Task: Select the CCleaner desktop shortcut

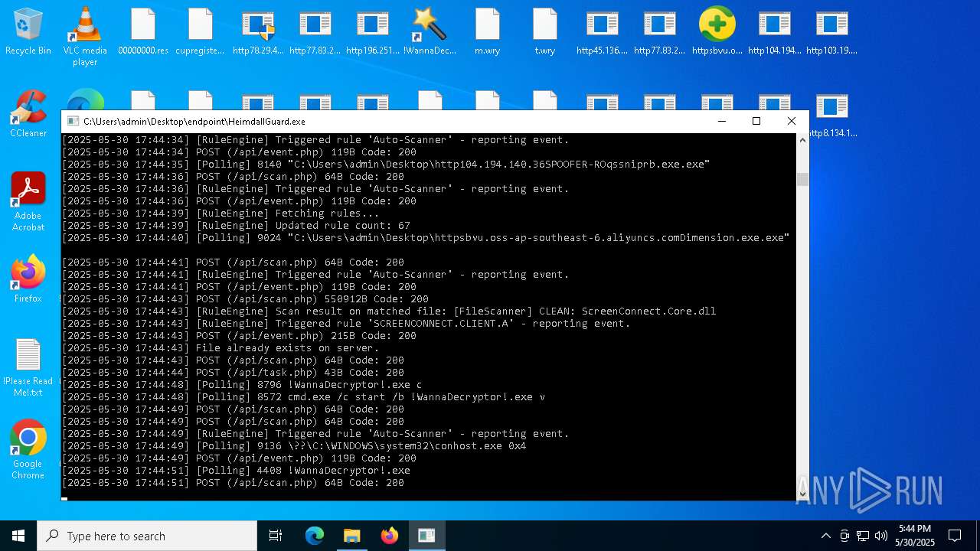Action: point(28,114)
